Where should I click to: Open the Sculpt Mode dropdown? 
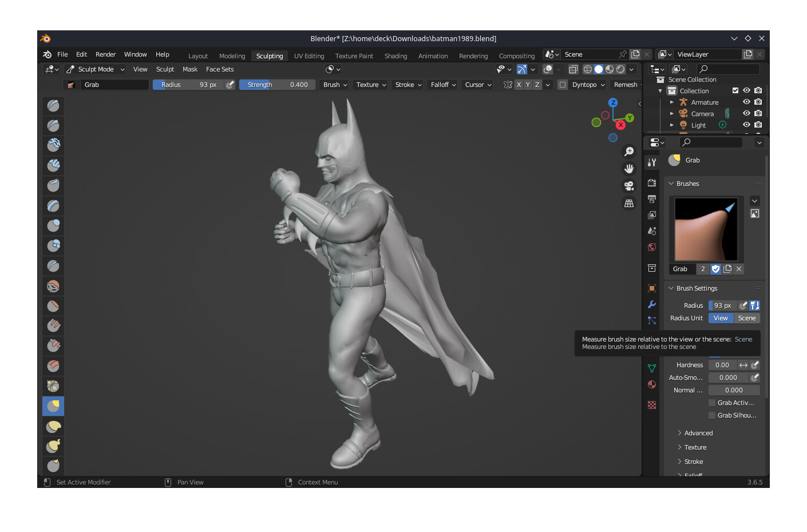pyautogui.click(x=96, y=69)
